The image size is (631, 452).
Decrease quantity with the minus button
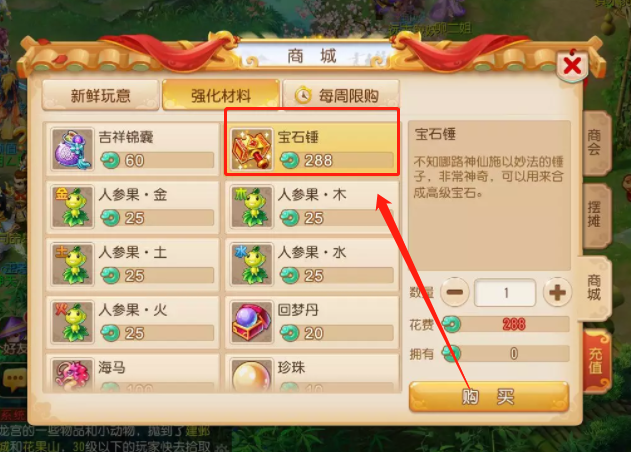(x=455, y=292)
